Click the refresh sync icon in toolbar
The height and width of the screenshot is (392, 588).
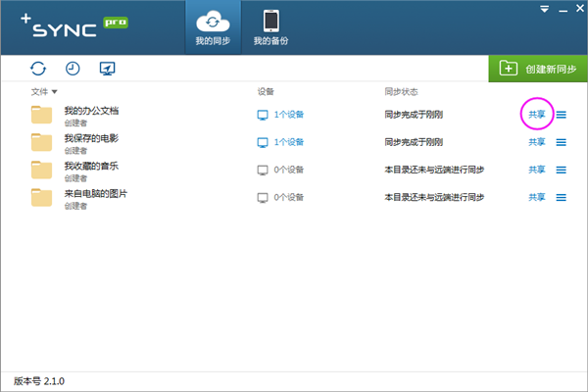point(38,69)
